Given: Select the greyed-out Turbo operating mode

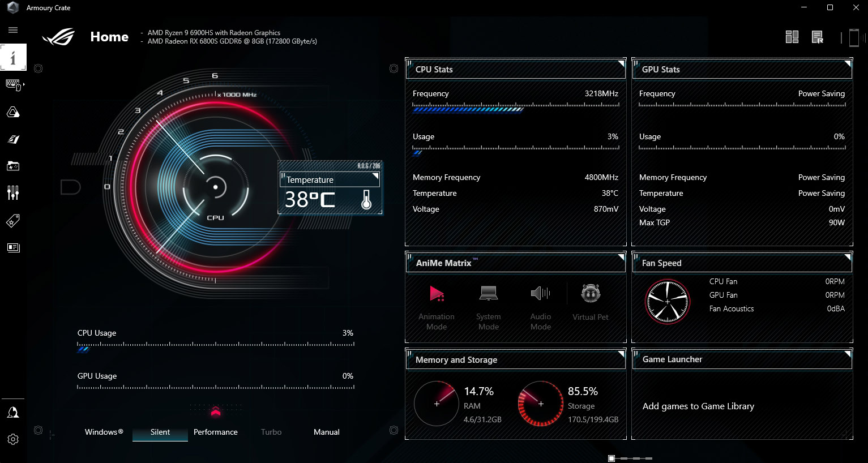Looking at the screenshot, I should pyautogui.click(x=271, y=432).
